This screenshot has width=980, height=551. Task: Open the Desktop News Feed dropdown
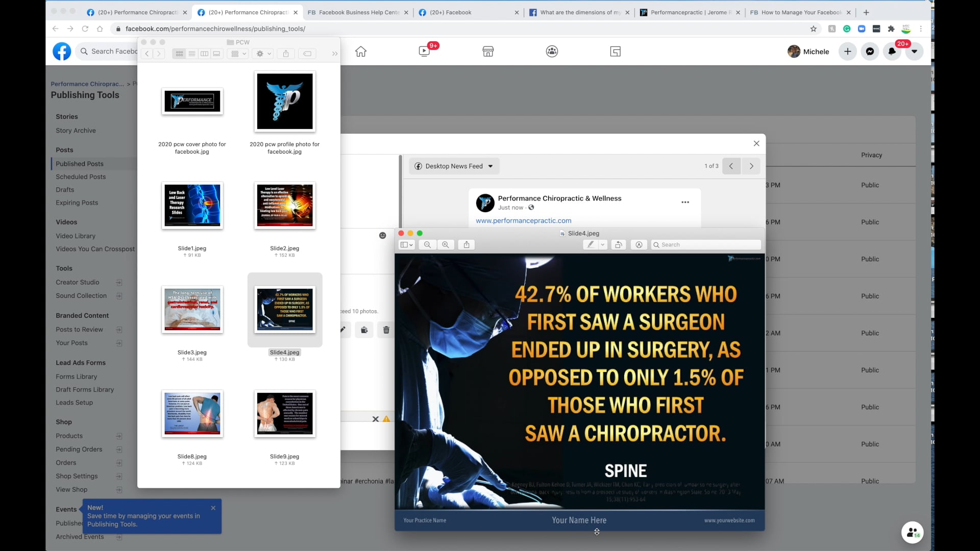click(x=453, y=166)
